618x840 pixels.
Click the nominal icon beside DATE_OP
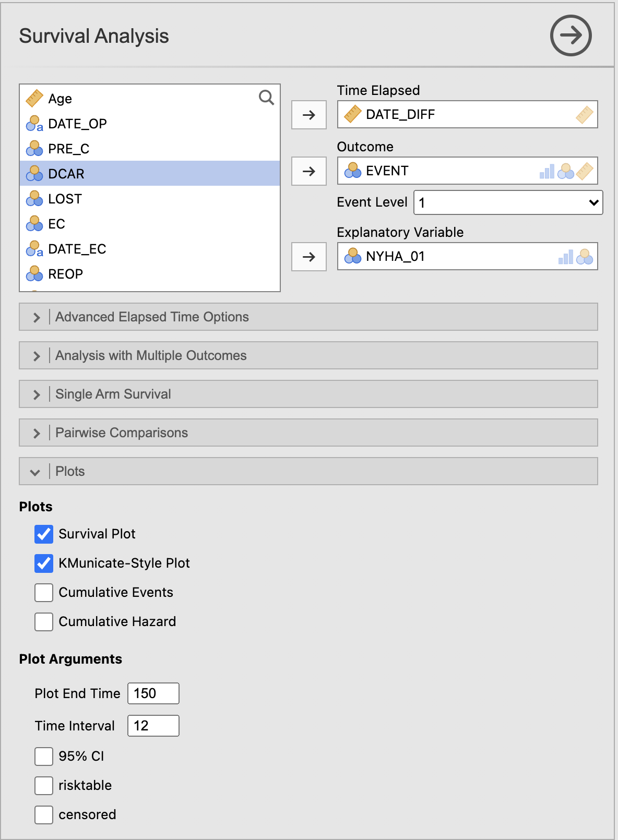click(x=34, y=124)
